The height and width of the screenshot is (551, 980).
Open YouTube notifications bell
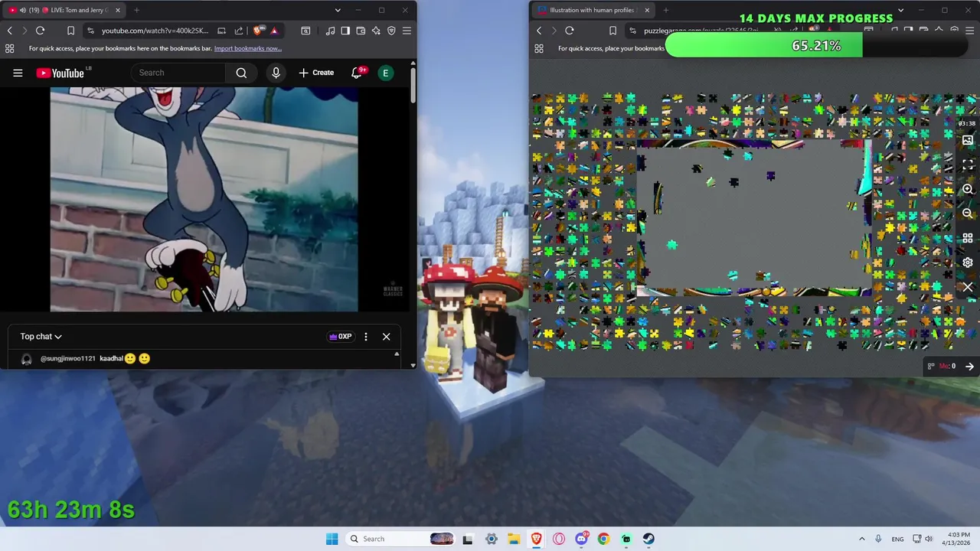[x=357, y=73]
